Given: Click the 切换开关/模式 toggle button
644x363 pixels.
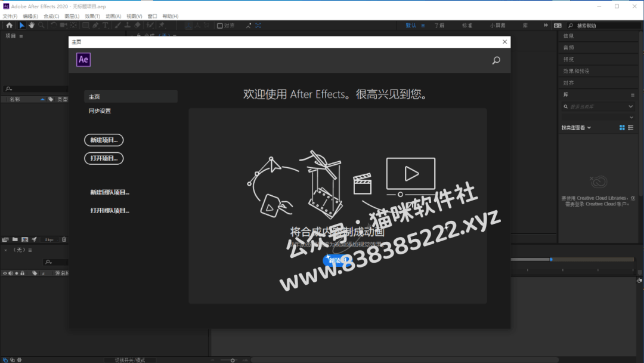Looking at the screenshot, I should tap(130, 360).
